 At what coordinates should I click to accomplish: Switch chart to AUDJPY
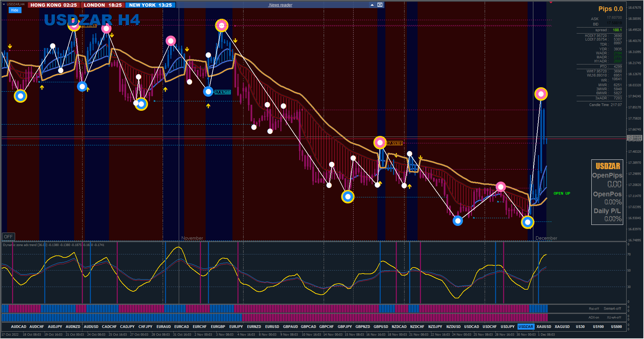(55, 327)
